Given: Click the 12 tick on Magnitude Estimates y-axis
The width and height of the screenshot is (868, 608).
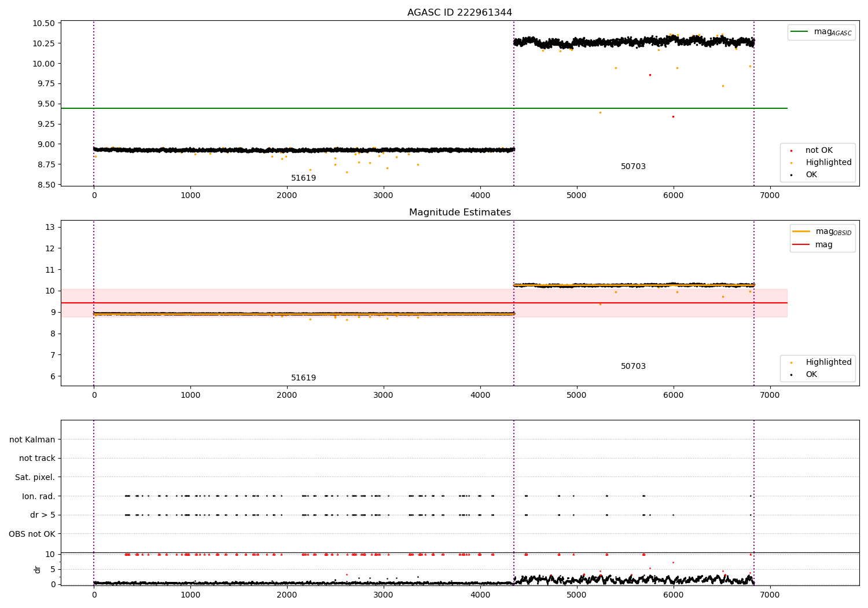Looking at the screenshot, I should pos(50,249).
